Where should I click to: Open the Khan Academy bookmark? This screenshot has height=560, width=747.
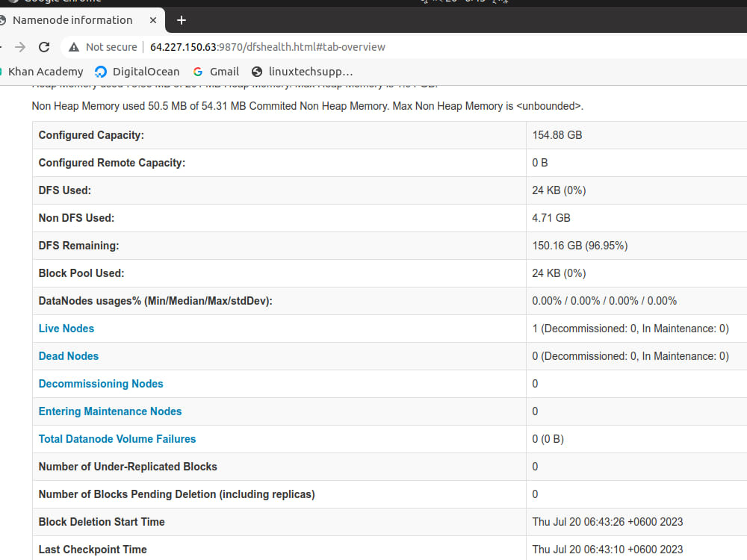click(x=46, y=72)
